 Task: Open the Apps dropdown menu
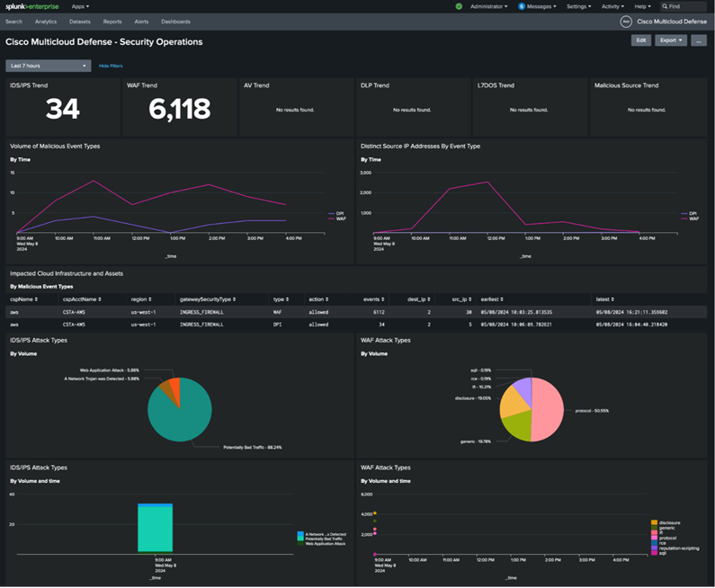pyautogui.click(x=80, y=6)
